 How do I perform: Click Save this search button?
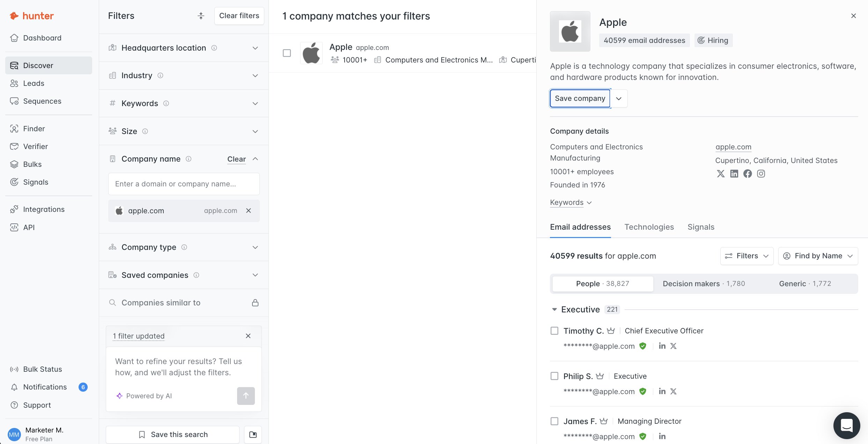[x=173, y=435]
